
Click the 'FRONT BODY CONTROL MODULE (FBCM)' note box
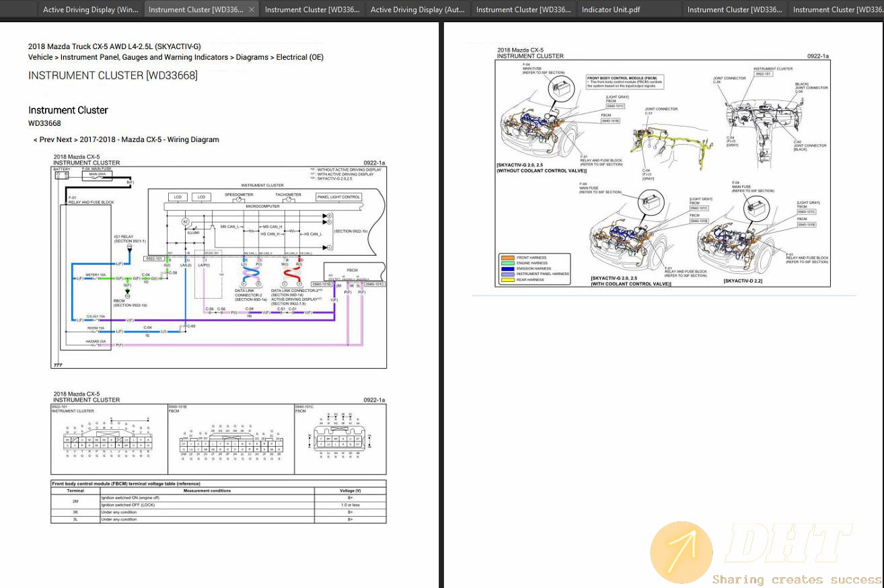[625, 82]
